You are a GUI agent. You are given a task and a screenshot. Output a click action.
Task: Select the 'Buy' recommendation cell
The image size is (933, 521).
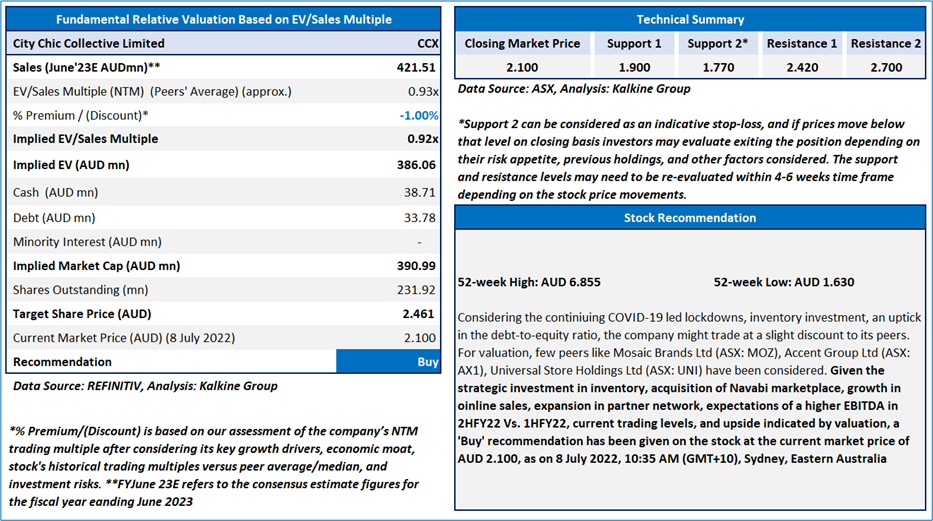(389, 362)
